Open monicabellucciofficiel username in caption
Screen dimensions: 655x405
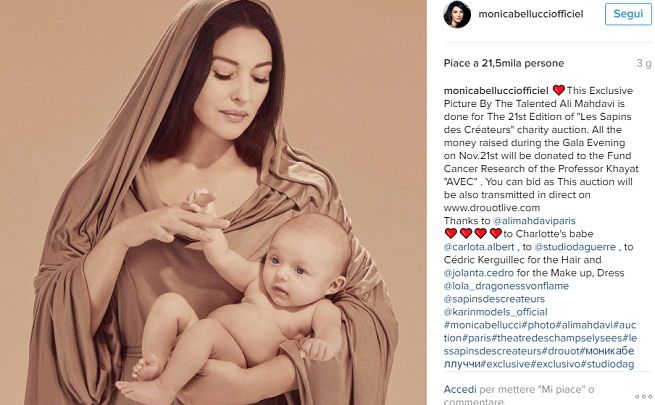[496, 91]
